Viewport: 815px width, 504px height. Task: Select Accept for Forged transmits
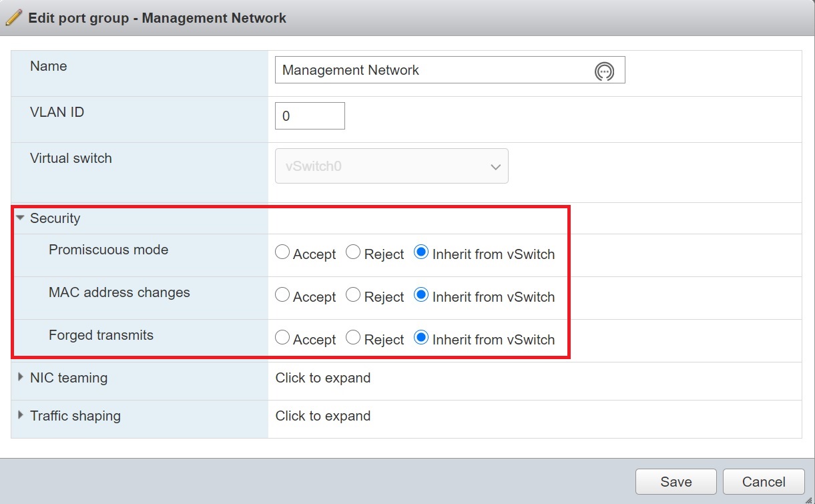point(282,338)
